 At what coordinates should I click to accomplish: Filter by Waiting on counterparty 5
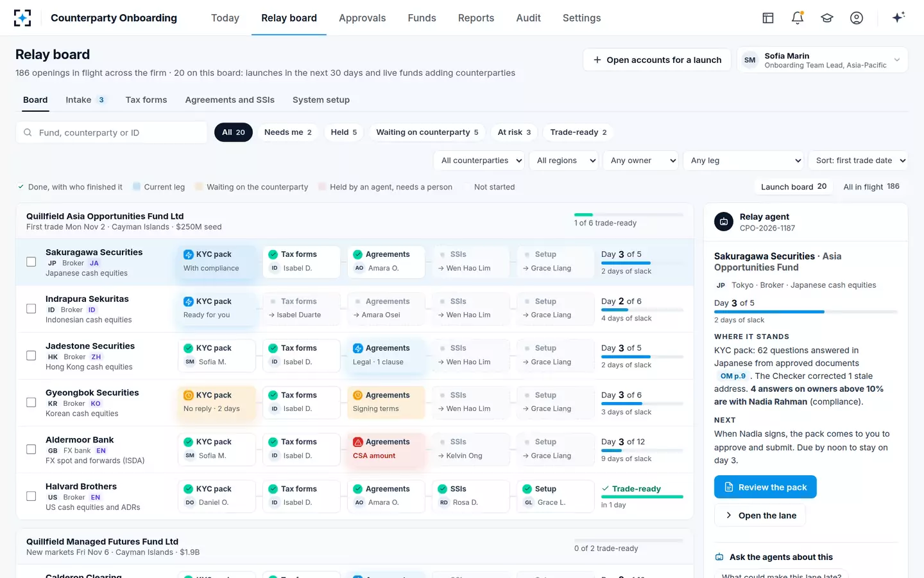click(x=427, y=132)
